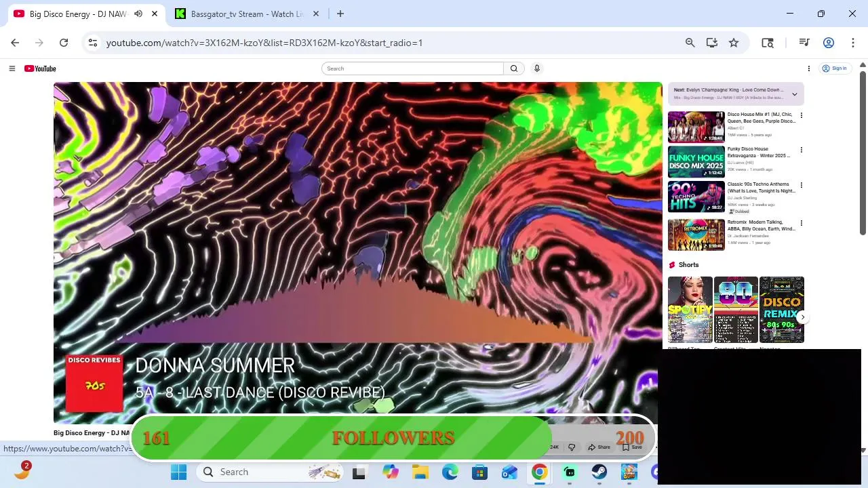View site information icon in address bar
Image resolution: width=868 pixels, height=488 pixels.
pyautogui.click(x=93, y=43)
